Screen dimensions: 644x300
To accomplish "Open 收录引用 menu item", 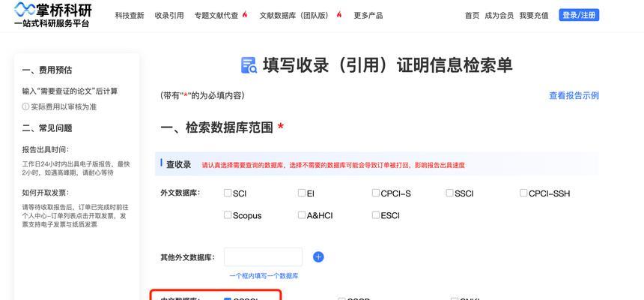I will click(x=168, y=16).
